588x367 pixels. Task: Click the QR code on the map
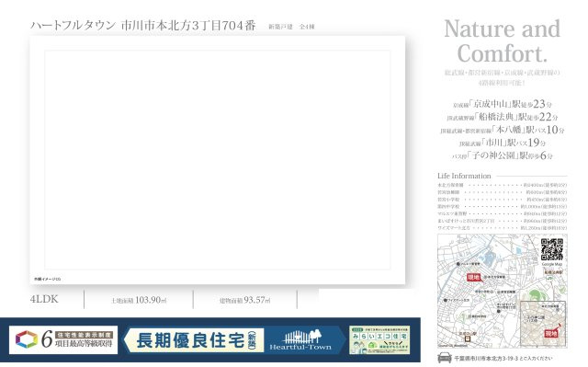pyautogui.click(x=552, y=249)
